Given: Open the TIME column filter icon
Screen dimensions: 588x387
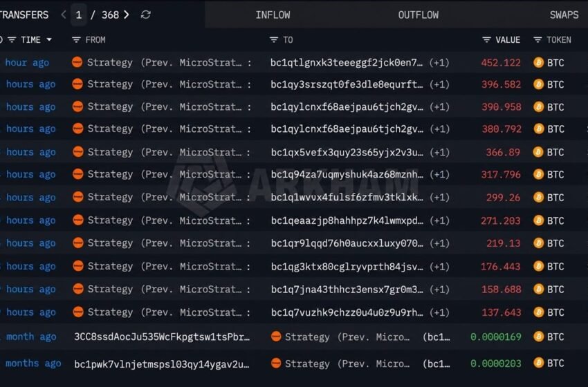Looking at the screenshot, I should coord(12,39).
